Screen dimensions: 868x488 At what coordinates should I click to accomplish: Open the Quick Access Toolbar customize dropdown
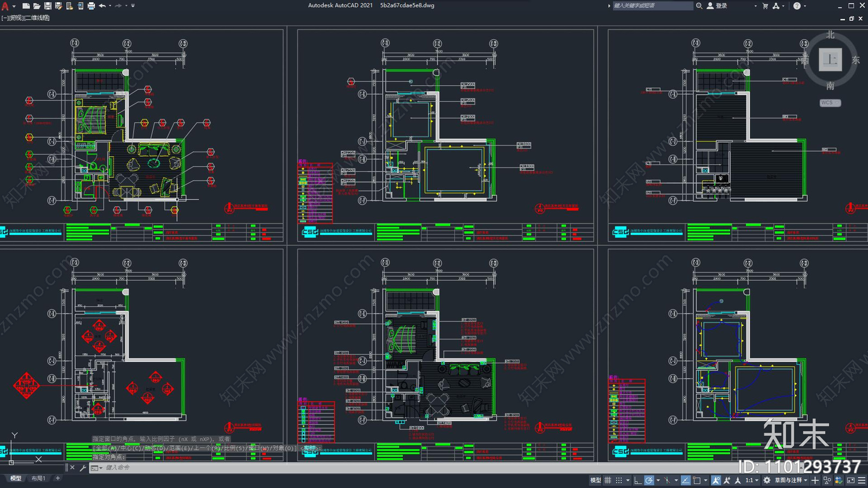(133, 6)
